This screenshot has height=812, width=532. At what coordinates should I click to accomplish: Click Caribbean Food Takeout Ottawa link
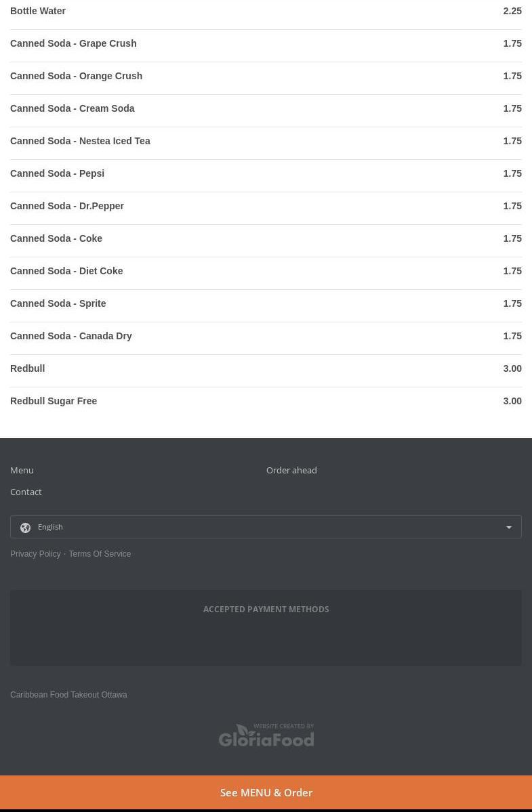click(x=68, y=695)
